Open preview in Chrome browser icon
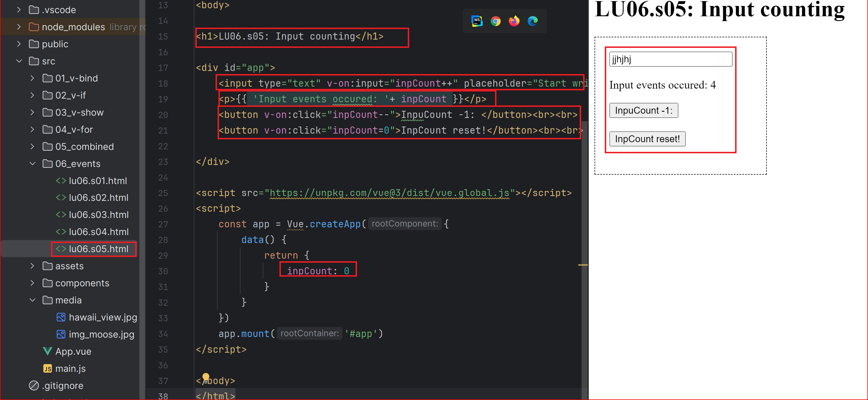The width and height of the screenshot is (868, 400). pos(495,21)
